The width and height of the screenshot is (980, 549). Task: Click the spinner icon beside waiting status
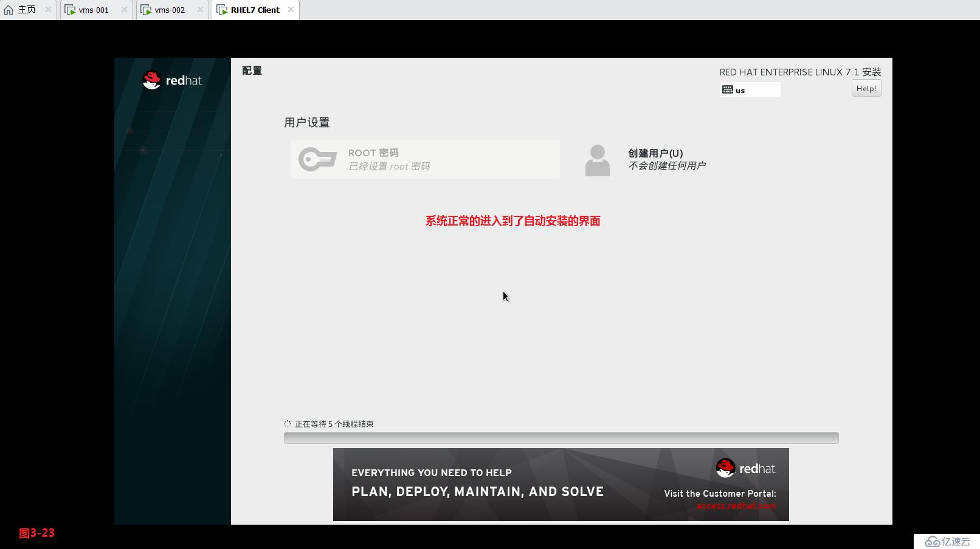click(x=288, y=424)
